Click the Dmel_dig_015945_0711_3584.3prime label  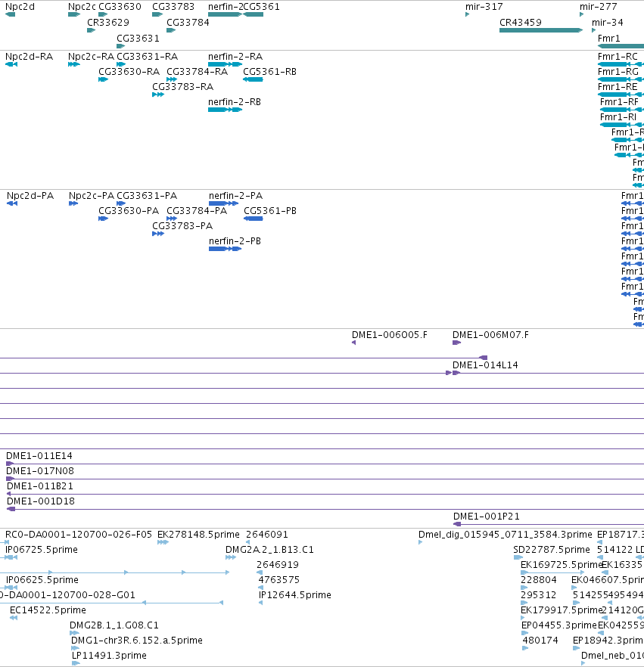(506, 535)
